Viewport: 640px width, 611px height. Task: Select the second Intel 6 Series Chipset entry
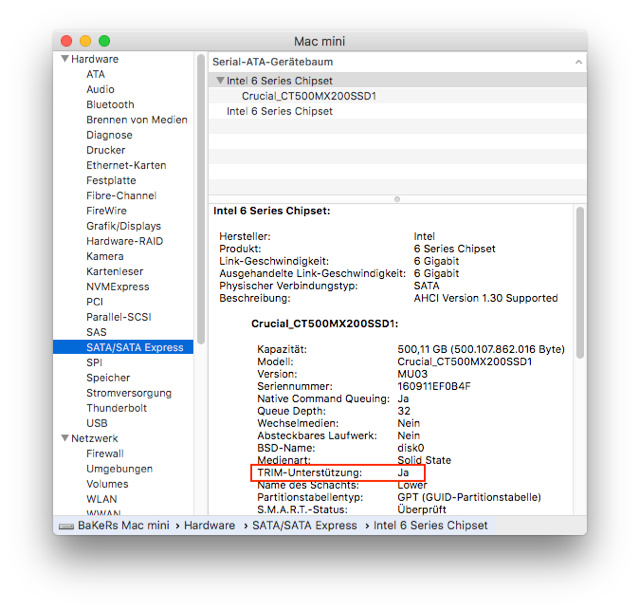[x=279, y=111]
